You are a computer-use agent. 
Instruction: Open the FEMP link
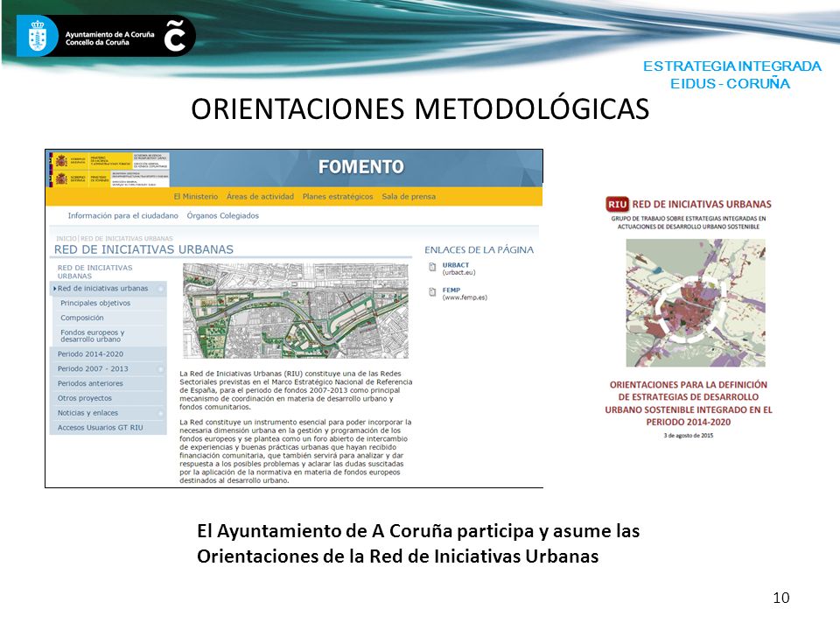pos(451,290)
